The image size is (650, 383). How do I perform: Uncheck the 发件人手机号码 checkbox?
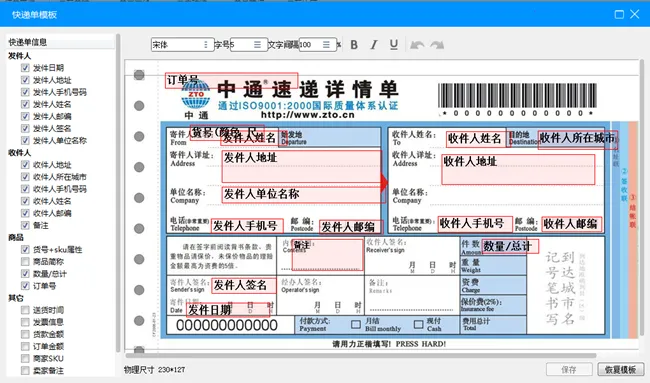tap(25, 92)
